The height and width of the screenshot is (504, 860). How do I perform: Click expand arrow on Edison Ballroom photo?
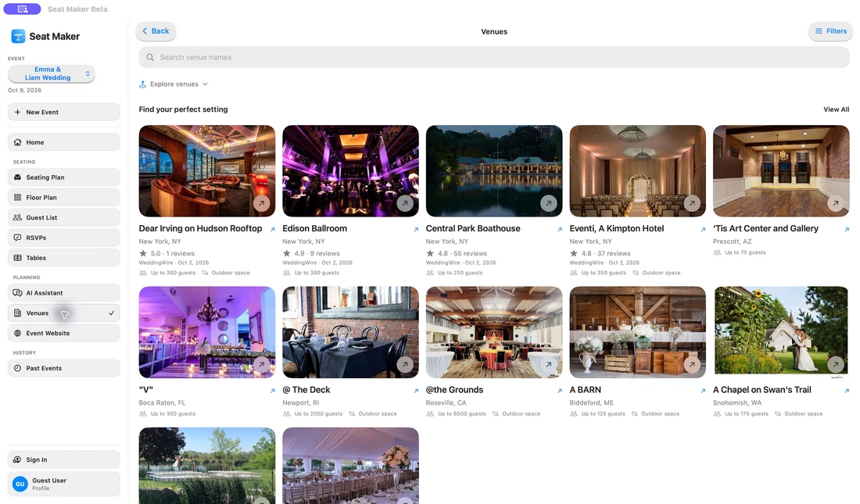coord(405,203)
